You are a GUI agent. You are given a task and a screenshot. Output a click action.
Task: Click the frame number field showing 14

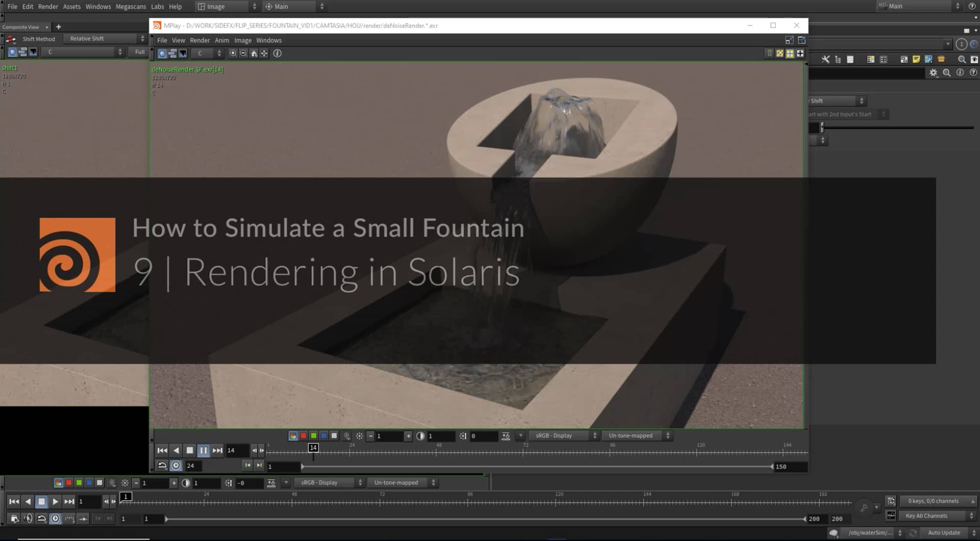[x=237, y=450]
